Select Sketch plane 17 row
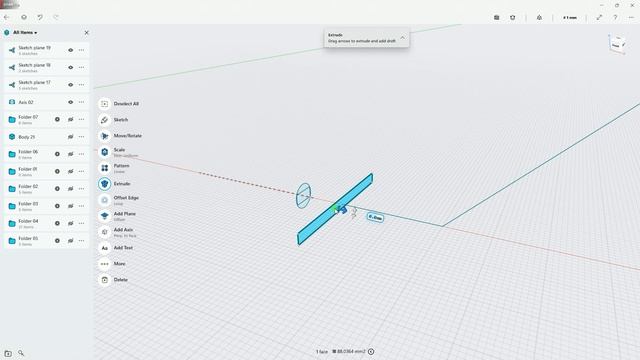This screenshot has height=360, width=640. 46,85
